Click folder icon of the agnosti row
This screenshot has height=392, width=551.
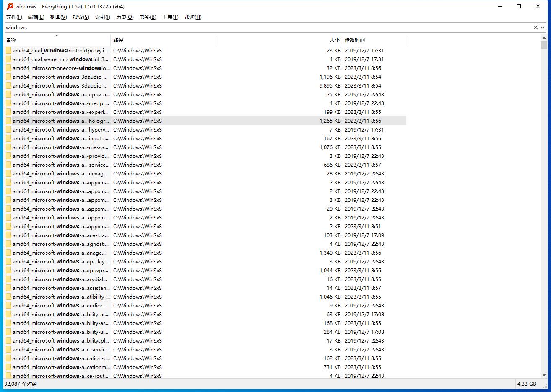8,244
